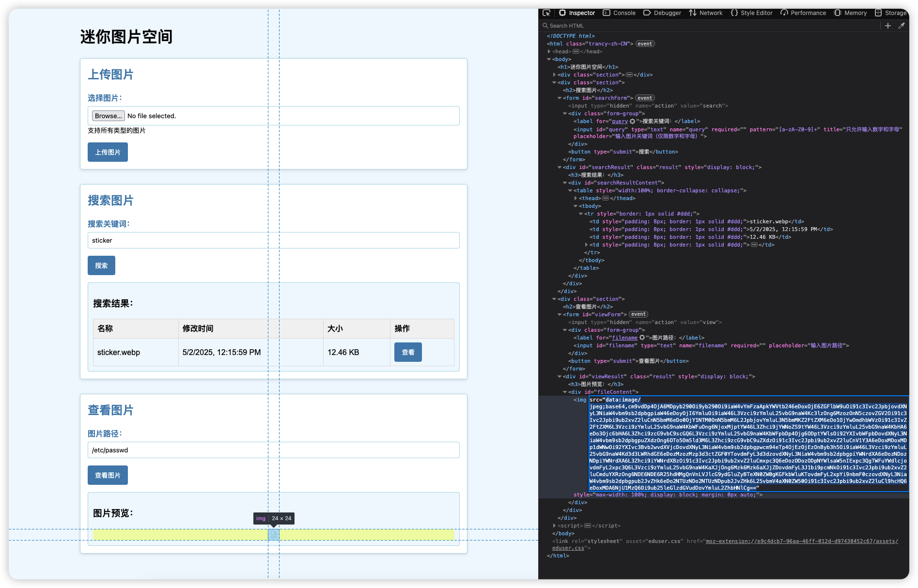Image resolution: width=918 pixels, height=588 pixels.
Task: Click the img tag name in markup
Action: (x=581, y=400)
